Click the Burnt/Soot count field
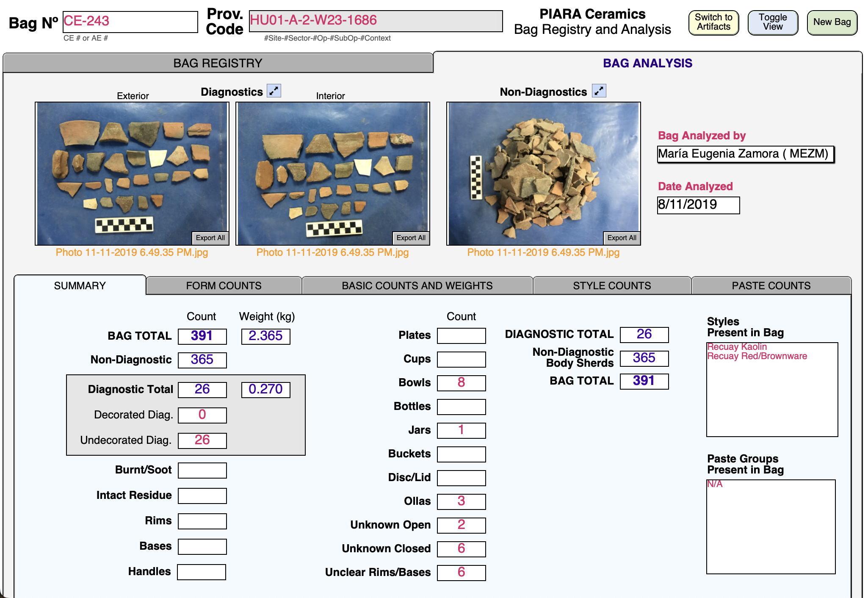868x598 pixels. coord(202,470)
